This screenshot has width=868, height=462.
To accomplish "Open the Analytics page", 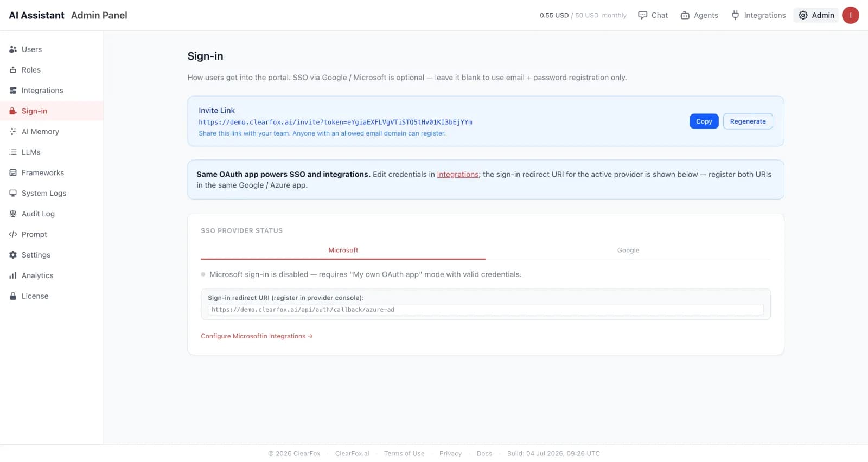I will click(x=52, y=276).
